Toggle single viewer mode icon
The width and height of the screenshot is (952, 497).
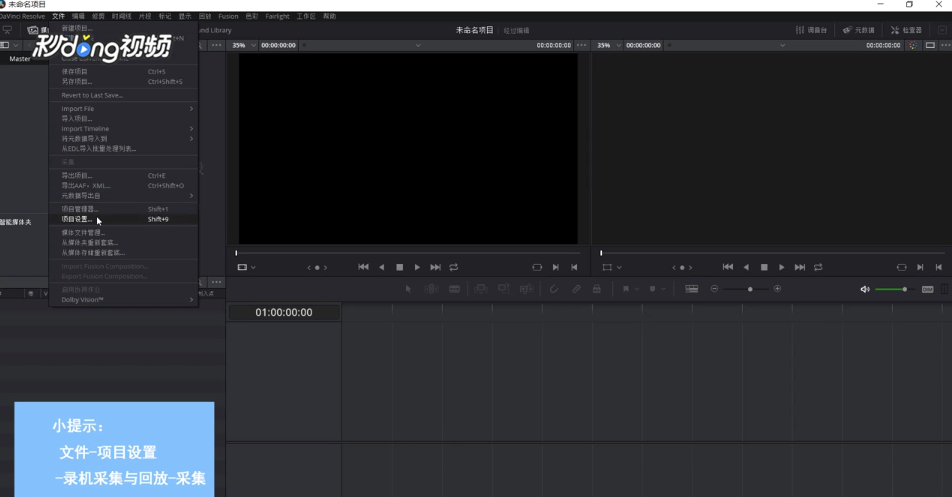[x=930, y=46]
